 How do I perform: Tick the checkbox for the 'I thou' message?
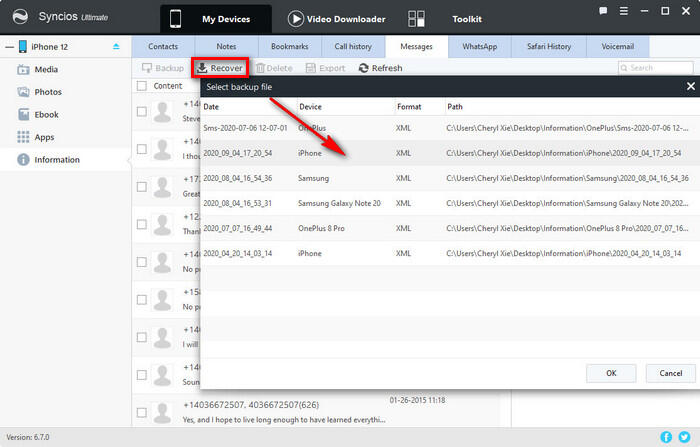[x=142, y=149]
